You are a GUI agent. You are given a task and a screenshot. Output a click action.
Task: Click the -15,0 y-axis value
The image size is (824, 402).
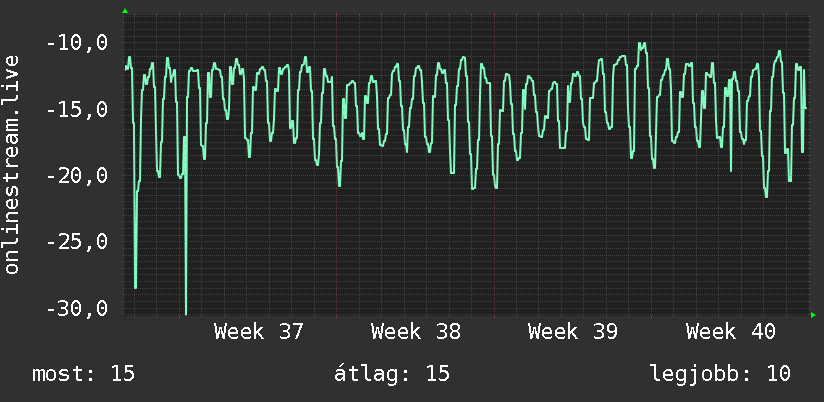pos(77,110)
